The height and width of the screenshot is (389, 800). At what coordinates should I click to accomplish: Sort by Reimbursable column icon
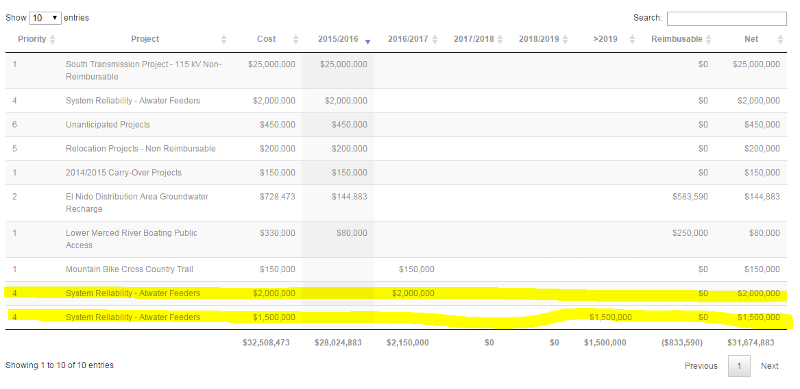point(708,39)
